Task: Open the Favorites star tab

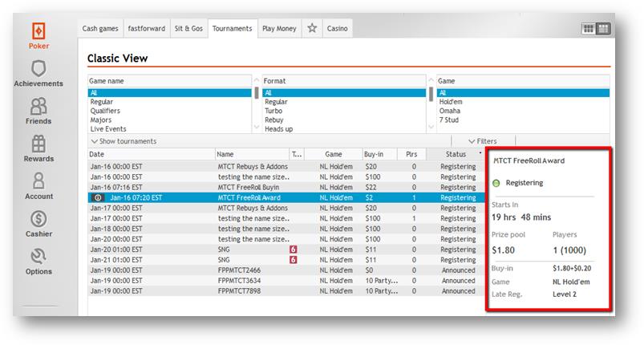Action: click(x=312, y=28)
